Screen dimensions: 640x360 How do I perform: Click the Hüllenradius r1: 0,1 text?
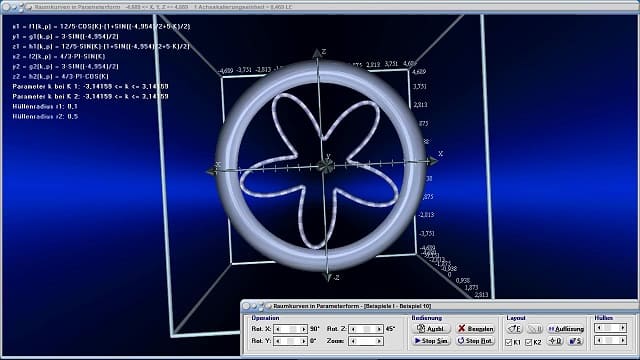[x=45, y=107]
